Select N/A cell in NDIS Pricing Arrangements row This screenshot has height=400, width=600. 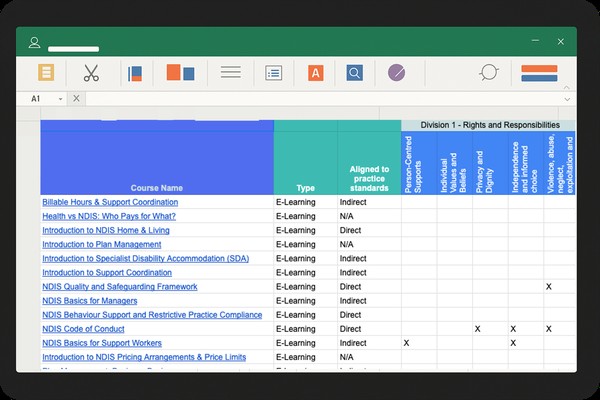click(x=369, y=358)
